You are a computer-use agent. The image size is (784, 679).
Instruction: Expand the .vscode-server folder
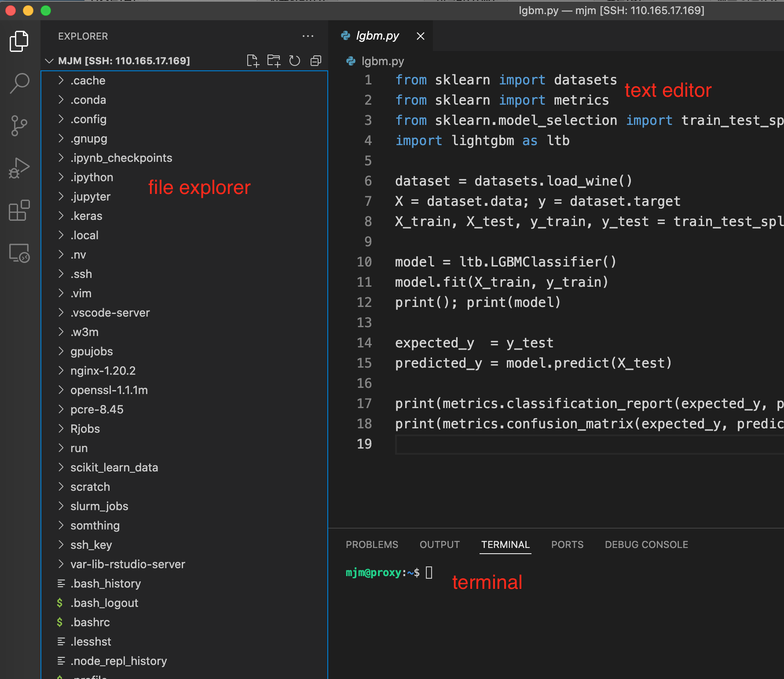point(110,313)
